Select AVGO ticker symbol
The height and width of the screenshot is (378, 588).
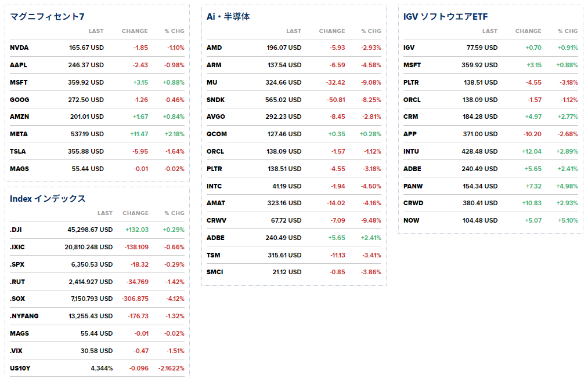[x=216, y=117]
